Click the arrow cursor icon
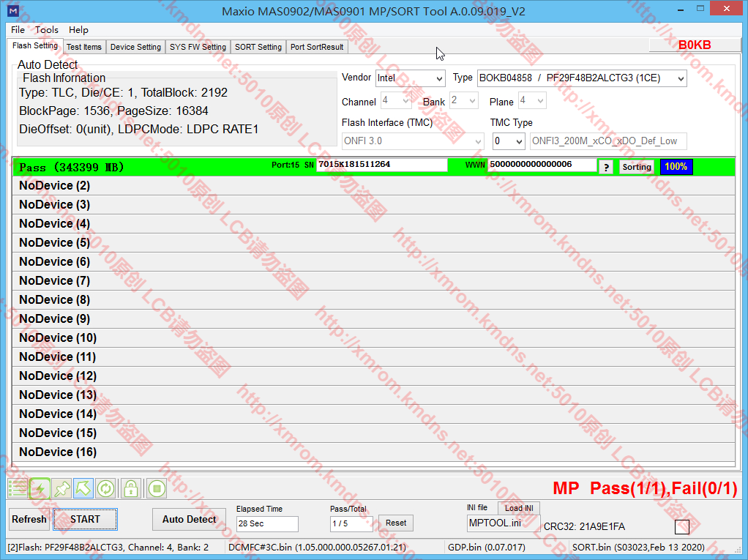Screen dimensions: 748x560 tap(83, 488)
